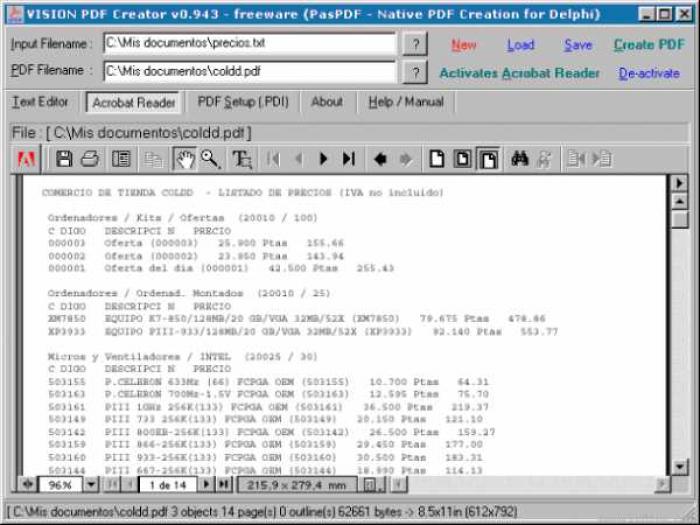Go to previous view black arrow
The image size is (700, 525).
tap(380, 159)
